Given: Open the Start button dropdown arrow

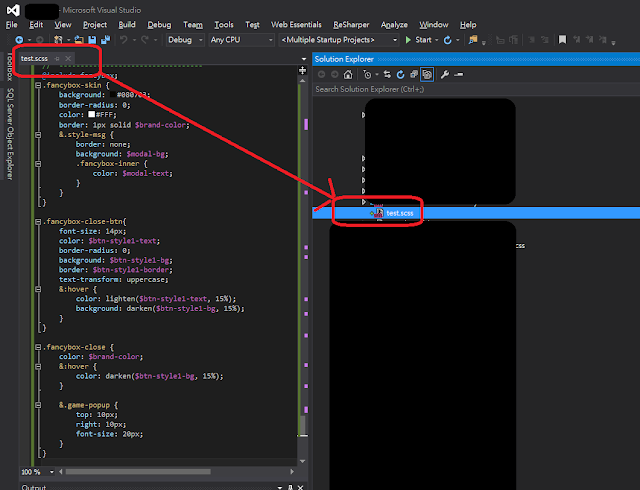Looking at the screenshot, I should 437,40.
